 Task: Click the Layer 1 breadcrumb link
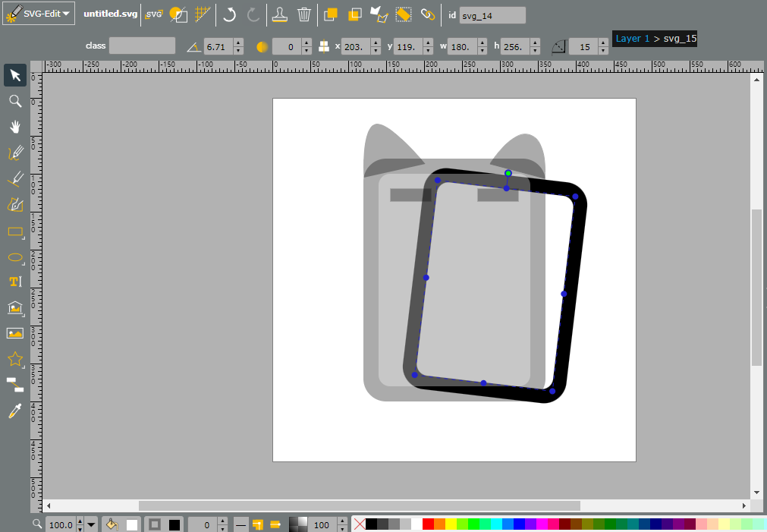(633, 39)
